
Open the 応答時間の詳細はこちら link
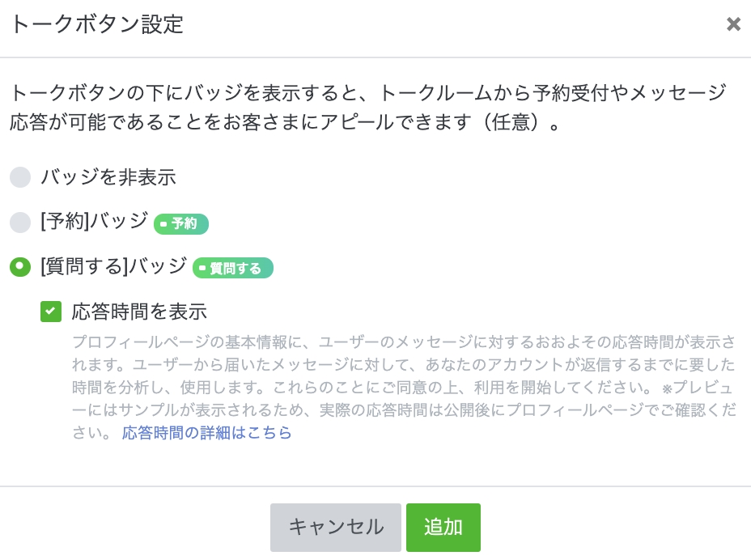coord(206,433)
